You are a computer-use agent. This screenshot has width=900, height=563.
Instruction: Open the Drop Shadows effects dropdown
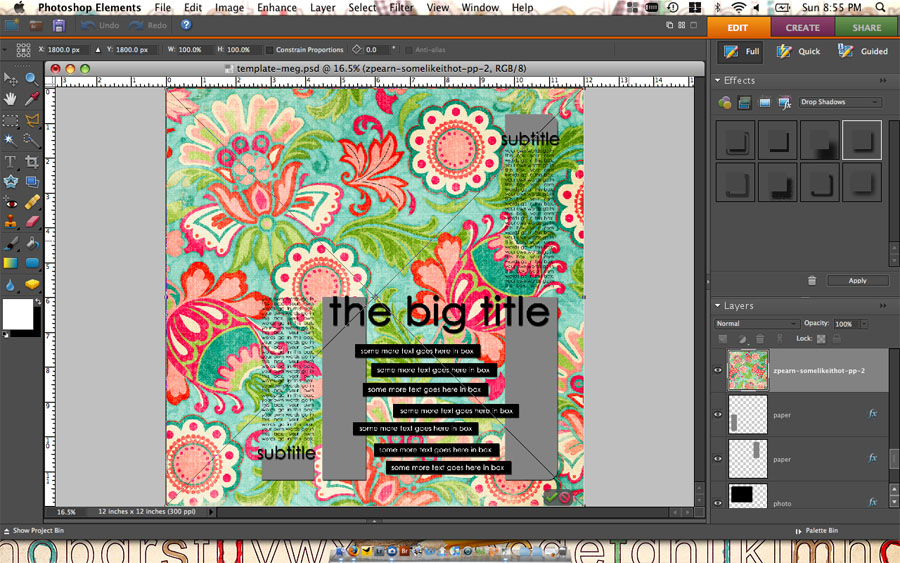(x=840, y=102)
